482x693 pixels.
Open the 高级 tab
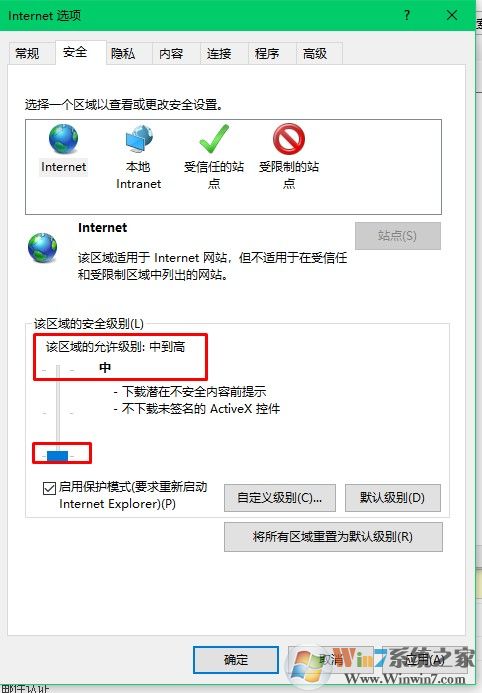[315, 54]
